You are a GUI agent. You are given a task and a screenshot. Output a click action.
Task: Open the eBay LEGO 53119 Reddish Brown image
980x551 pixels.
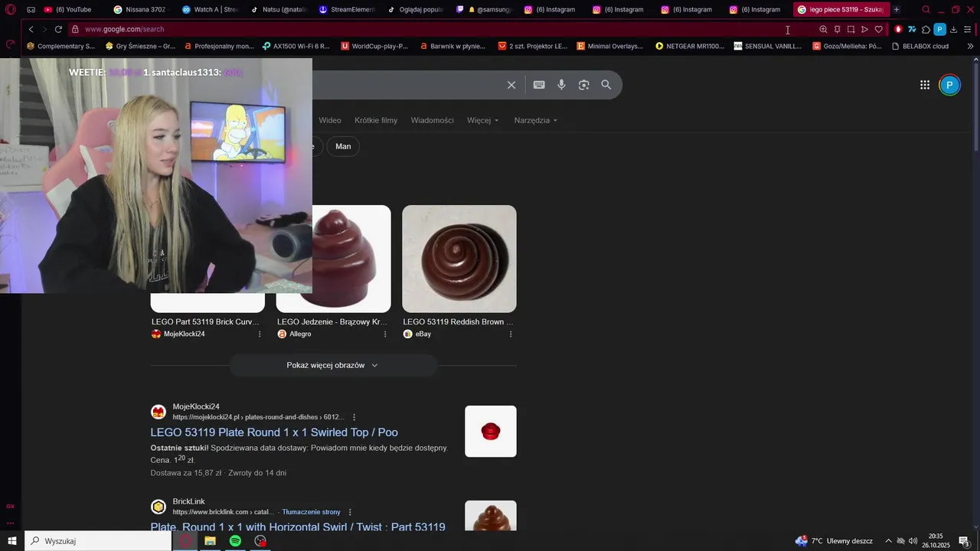(459, 259)
